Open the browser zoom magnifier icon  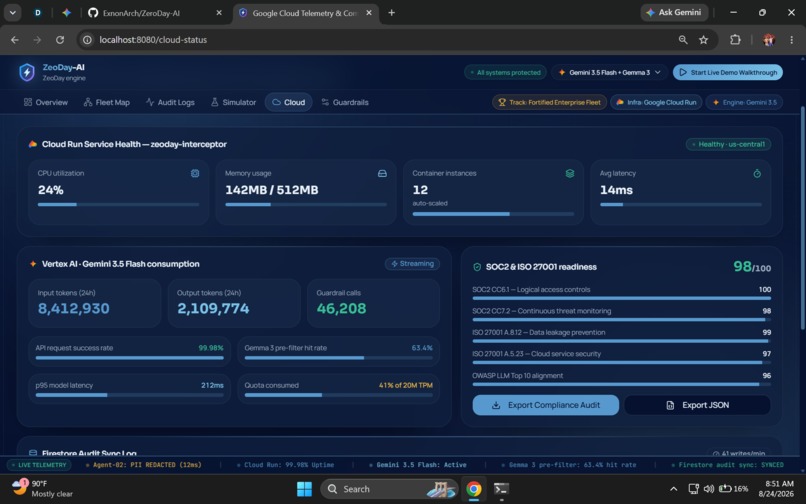683,40
